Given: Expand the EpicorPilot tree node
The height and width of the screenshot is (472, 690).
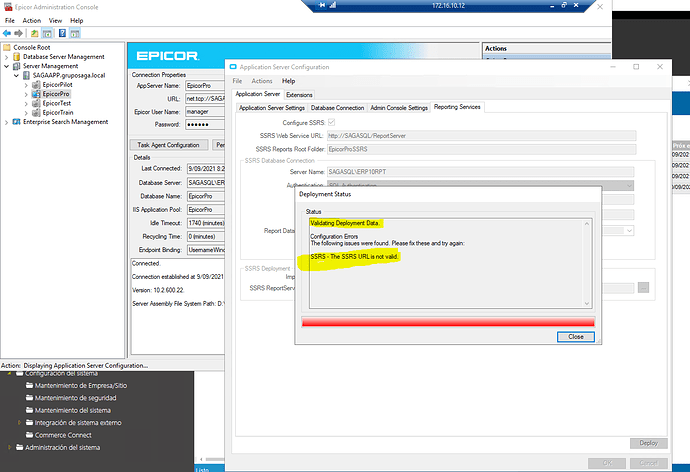Looking at the screenshot, I should (26, 85).
